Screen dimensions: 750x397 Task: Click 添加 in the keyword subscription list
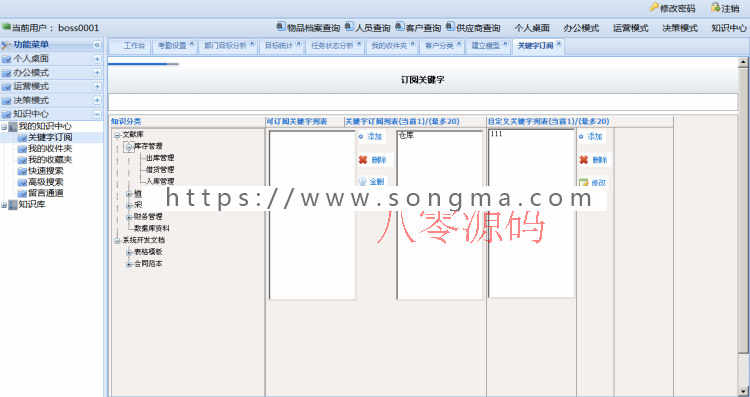375,137
